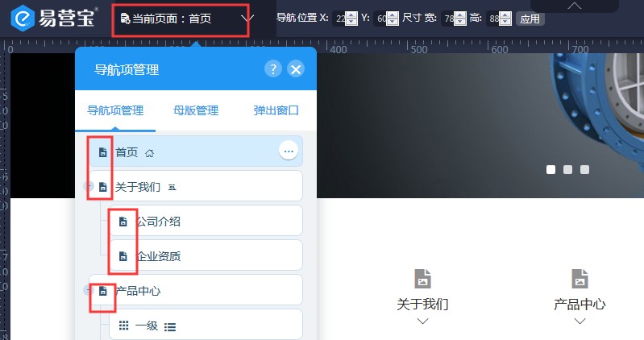Click the 易营宝 logo icon
Screen dimensions: 644x340
click(23, 18)
